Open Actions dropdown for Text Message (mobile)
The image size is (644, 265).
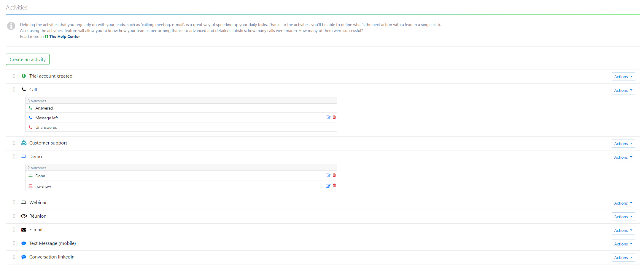(623, 244)
